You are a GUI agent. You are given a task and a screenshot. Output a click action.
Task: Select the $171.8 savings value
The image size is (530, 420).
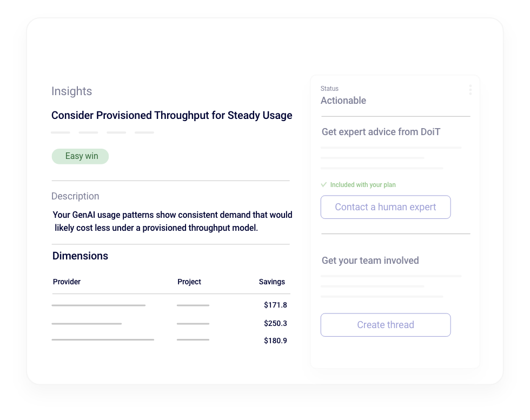pos(275,305)
